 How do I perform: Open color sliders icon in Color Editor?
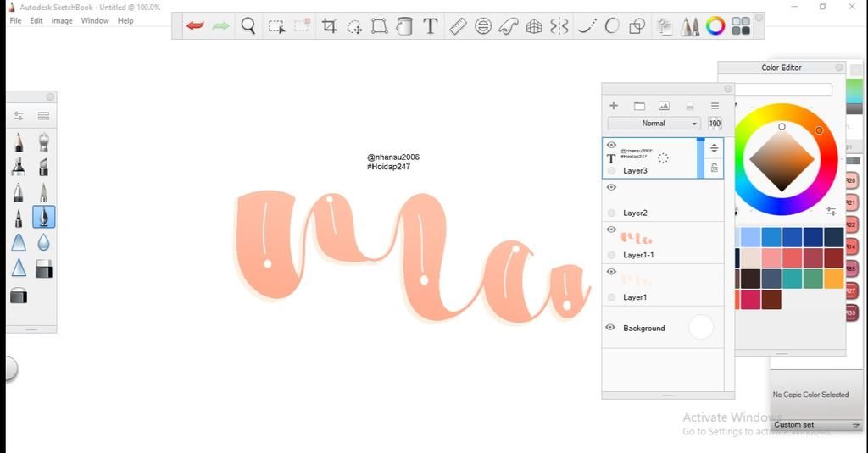pyautogui.click(x=831, y=211)
